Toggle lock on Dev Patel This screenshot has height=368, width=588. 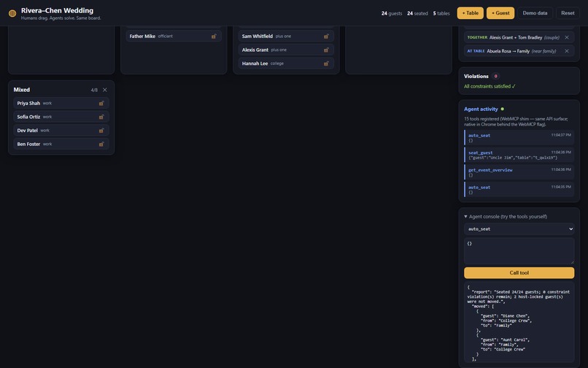coord(101,130)
